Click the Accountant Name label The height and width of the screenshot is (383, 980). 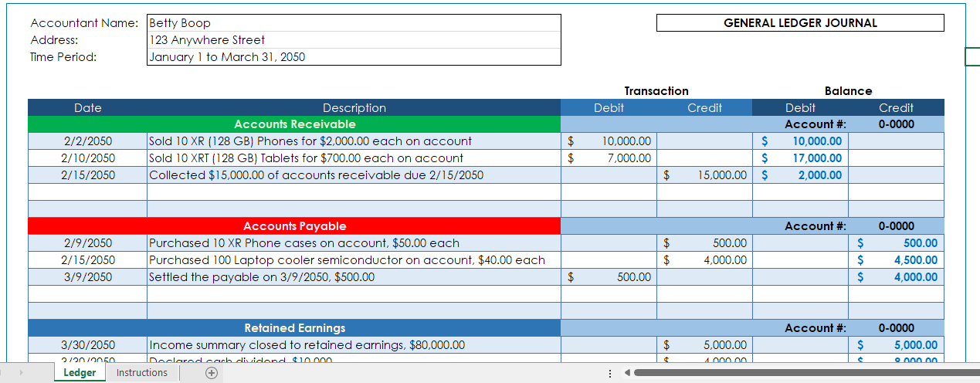84,23
